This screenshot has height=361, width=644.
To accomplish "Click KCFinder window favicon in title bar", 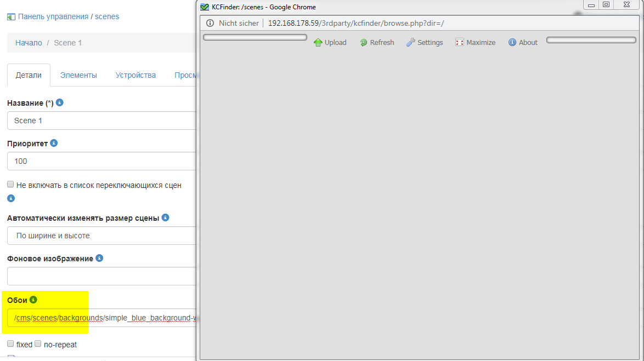I will 204,7.
